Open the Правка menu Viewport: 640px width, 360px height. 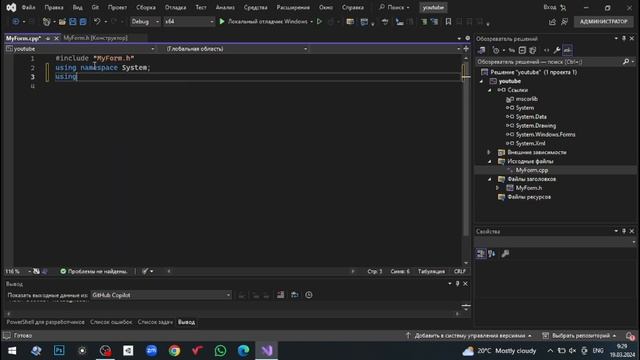(x=54, y=7)
